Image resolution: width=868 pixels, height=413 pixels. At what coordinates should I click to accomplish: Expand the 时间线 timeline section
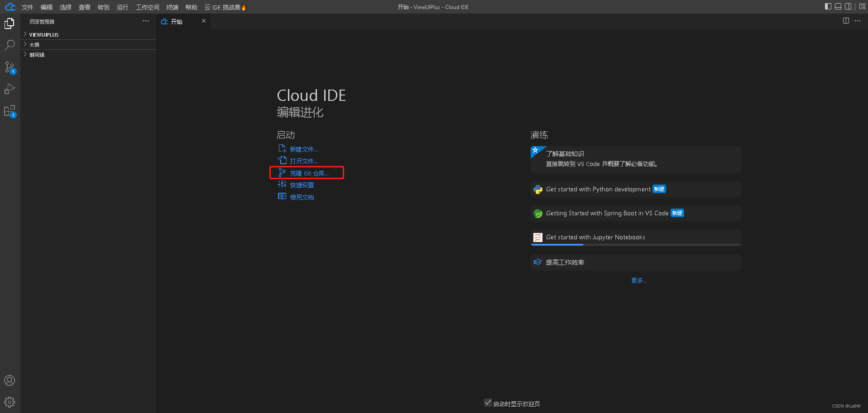tap(89, 54)
